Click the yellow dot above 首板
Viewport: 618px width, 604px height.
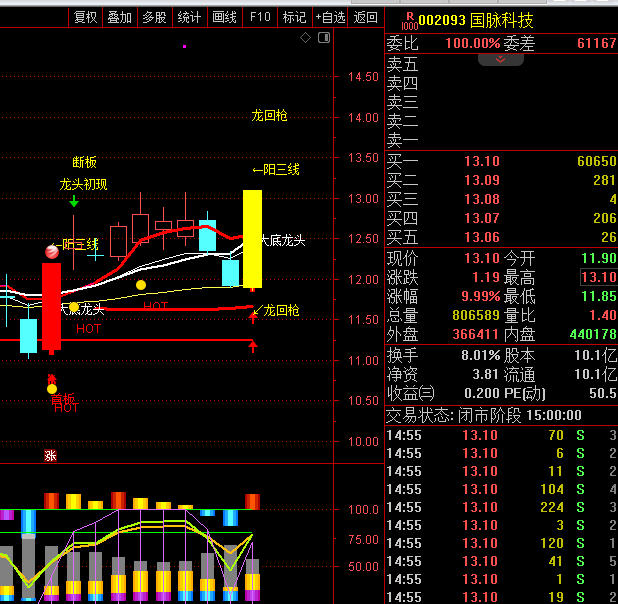tap(52, 388)
